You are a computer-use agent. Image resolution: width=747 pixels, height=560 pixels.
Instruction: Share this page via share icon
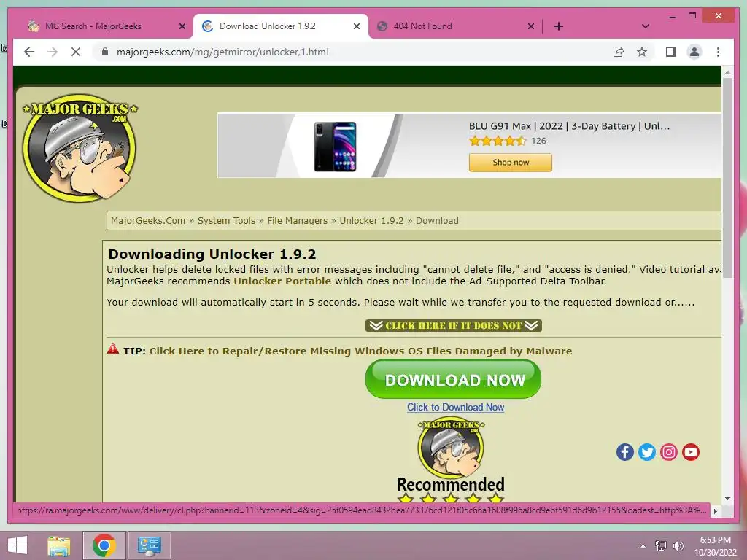tap(619, 52)
